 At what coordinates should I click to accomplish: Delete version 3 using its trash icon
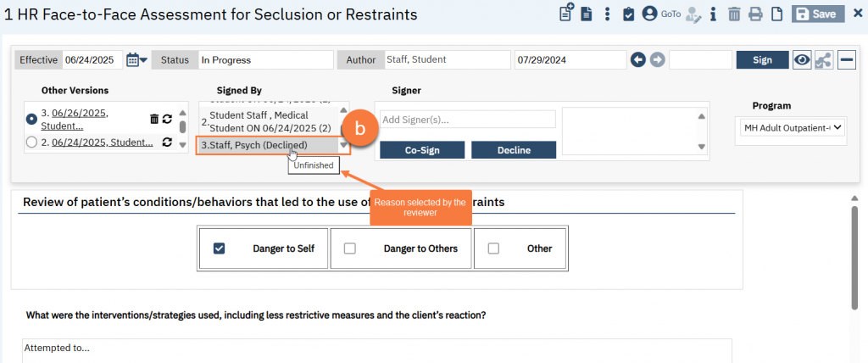153,120
